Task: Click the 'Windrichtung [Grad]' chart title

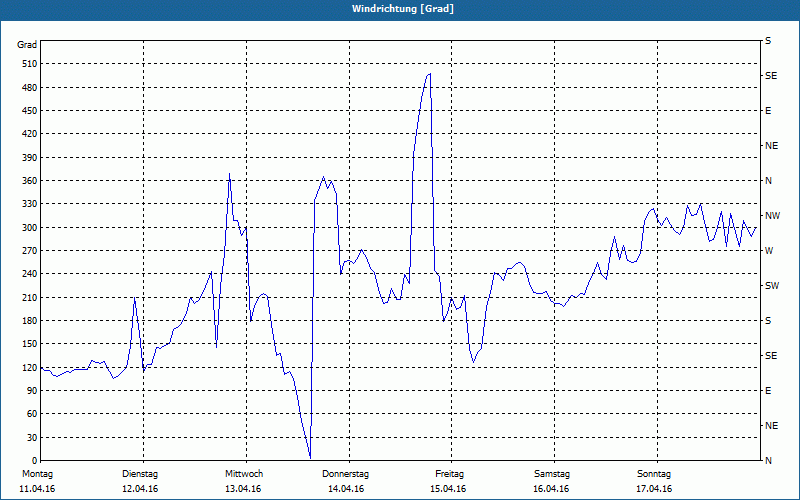Action: 399,8
